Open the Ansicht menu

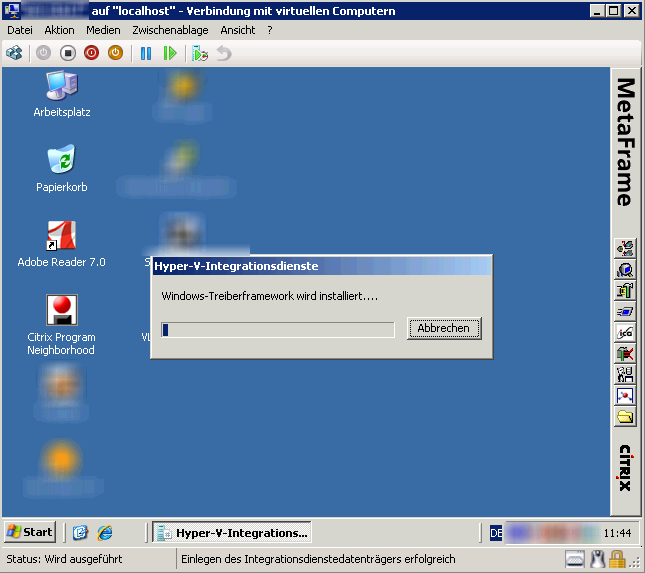coord(238,30)
